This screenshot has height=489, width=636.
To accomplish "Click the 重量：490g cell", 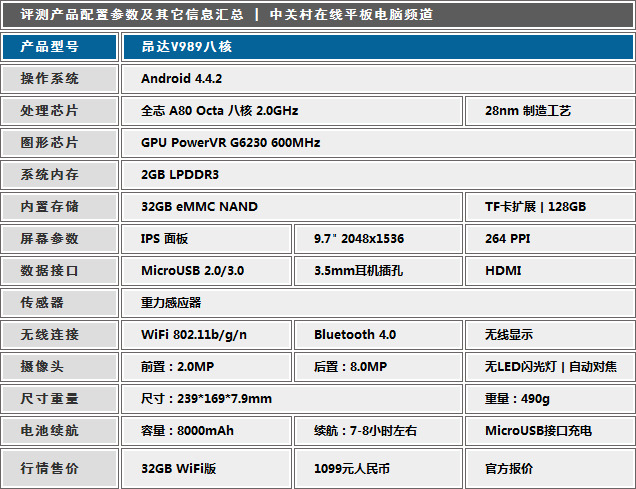I will (x=550, y=399).
